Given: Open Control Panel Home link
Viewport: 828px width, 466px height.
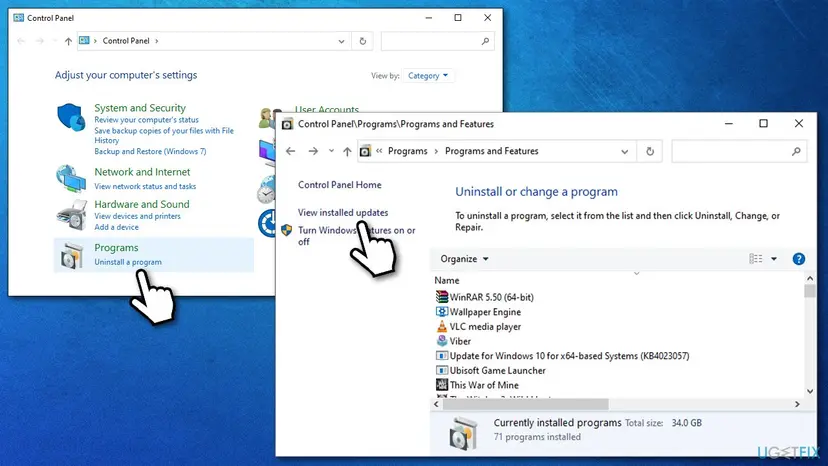Looking at the screenshot, I should coord(340,185).
